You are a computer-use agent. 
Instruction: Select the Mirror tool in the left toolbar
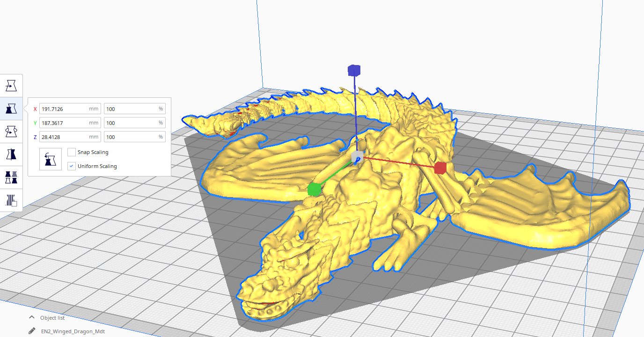(11, 154)
